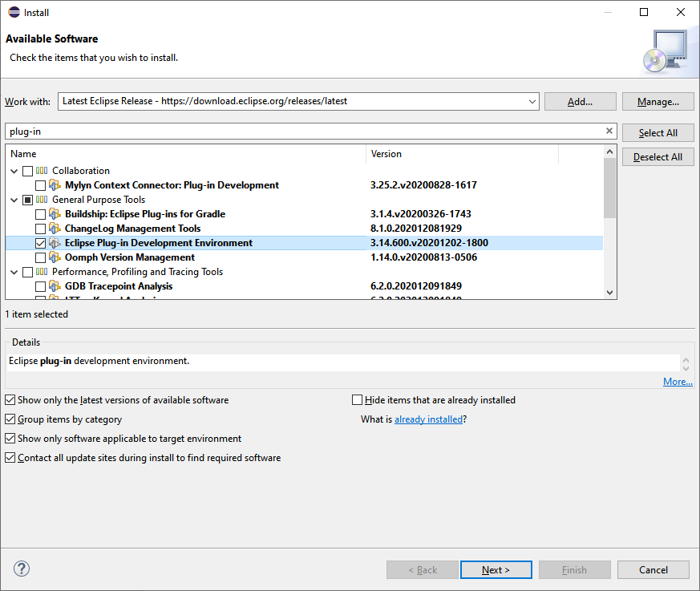
Task: Click Select All button
Action: (x=658, y=133)
